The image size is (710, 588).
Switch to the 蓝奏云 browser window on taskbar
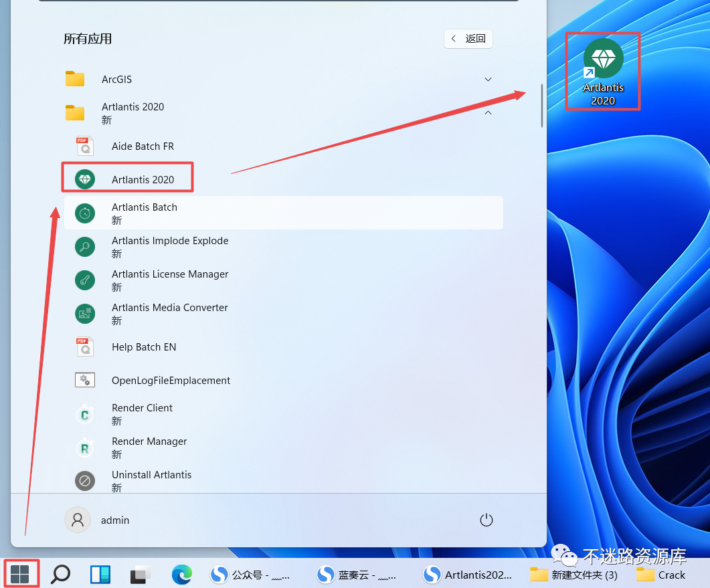click(358, 575)
